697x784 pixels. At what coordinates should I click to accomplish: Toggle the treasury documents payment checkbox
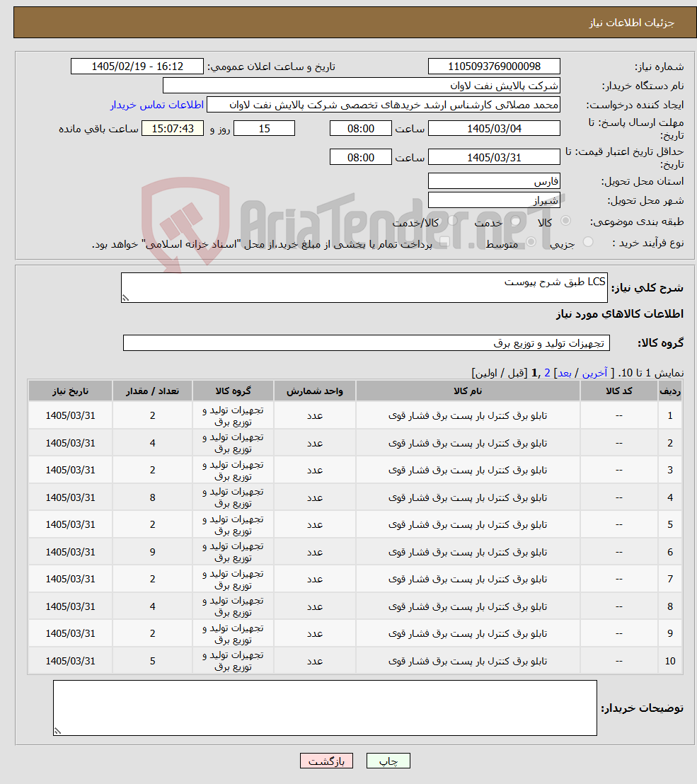click(444, 242)
